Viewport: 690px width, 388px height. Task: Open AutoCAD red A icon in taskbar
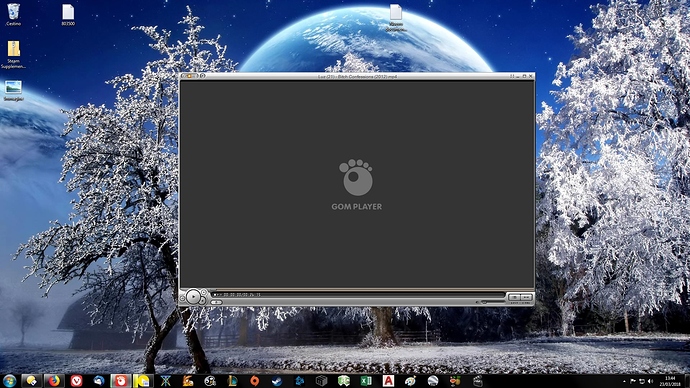[x=388, y=381]
